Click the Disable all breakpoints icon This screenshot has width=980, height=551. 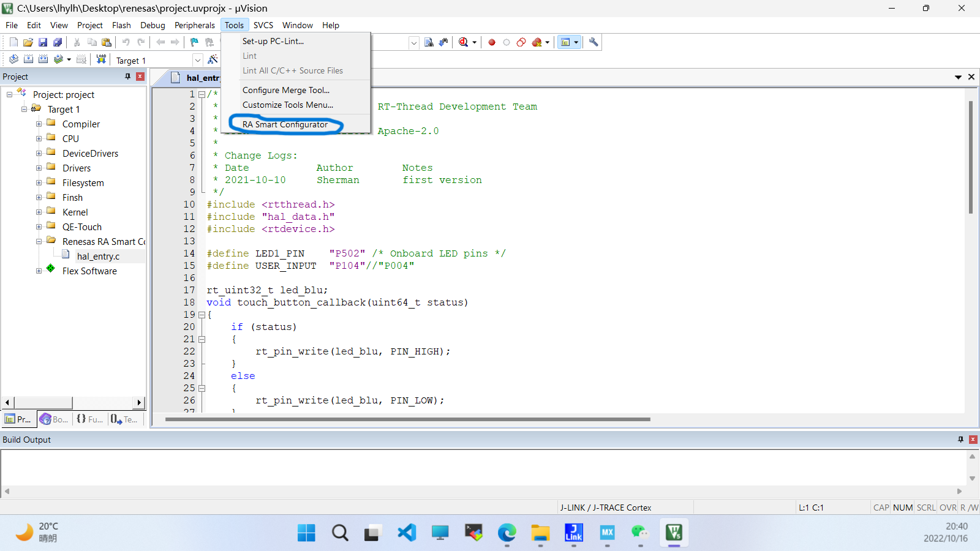521,42
